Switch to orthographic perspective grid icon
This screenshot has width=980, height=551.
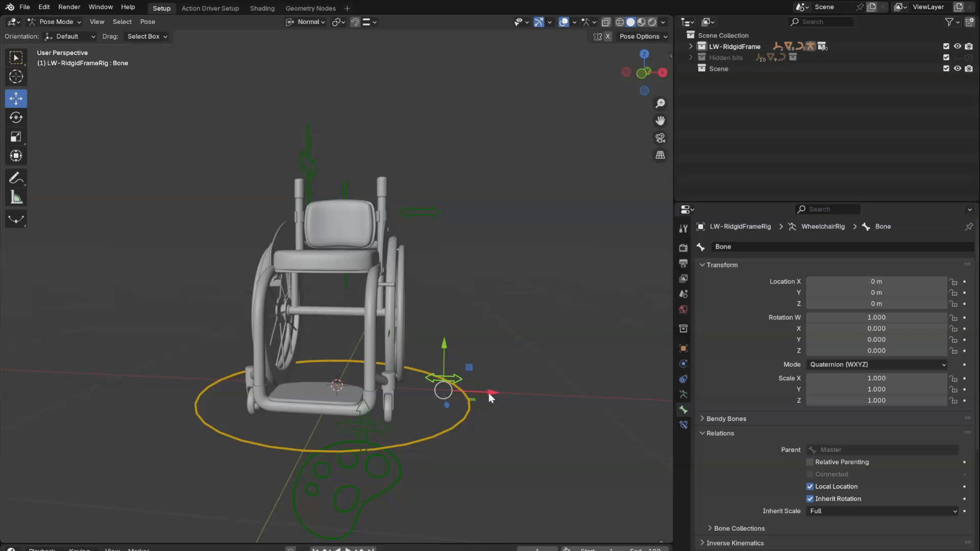coord(660,155)
